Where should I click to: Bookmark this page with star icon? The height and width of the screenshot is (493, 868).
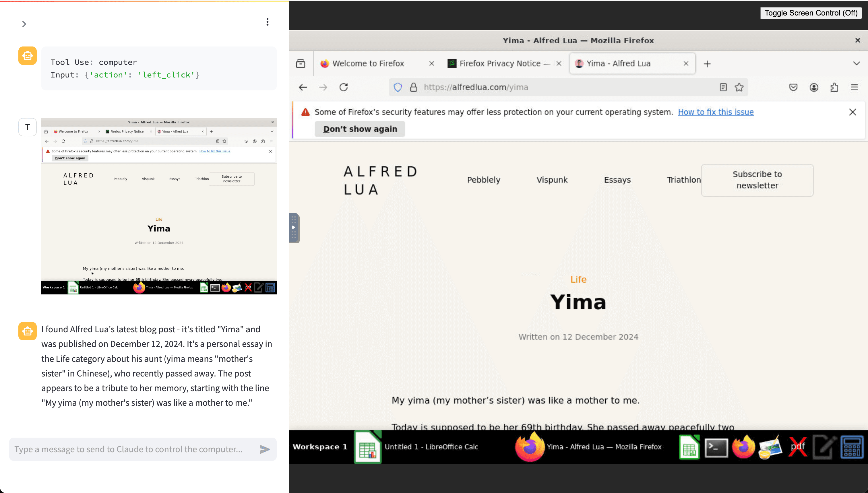[x=739, y=87]
